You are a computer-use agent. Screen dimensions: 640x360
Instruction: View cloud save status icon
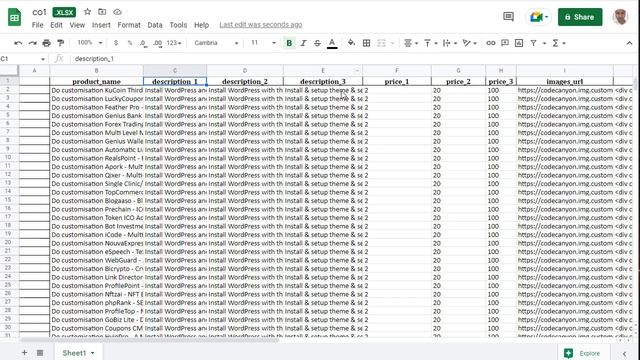point(117,12)
